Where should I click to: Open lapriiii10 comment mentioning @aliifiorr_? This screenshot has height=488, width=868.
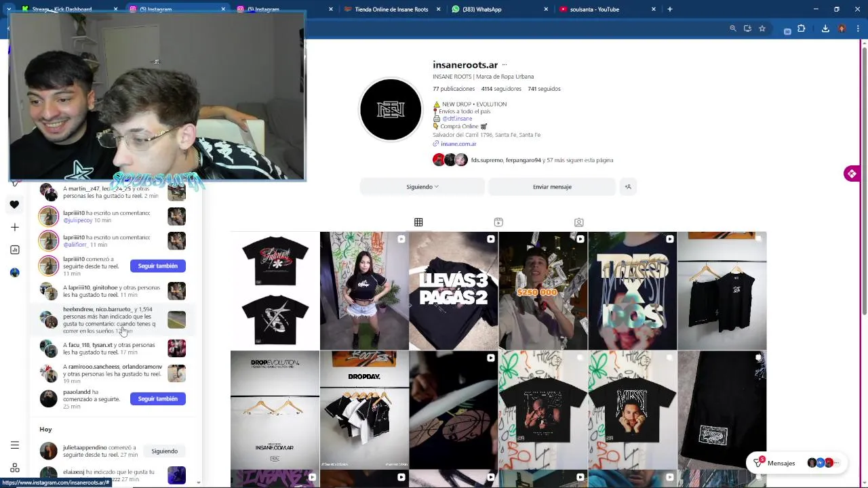(113, 241)
